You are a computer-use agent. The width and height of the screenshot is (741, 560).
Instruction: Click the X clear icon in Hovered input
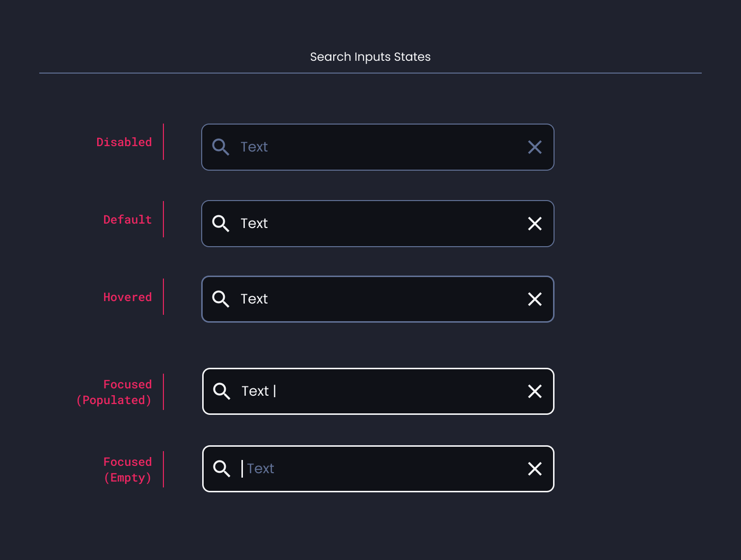[534, 299]
